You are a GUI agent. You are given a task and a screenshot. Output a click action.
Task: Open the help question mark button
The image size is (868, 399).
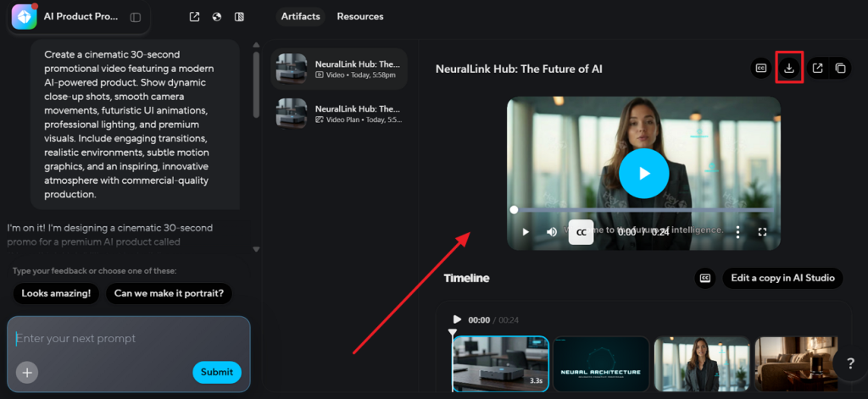(851, 363)
